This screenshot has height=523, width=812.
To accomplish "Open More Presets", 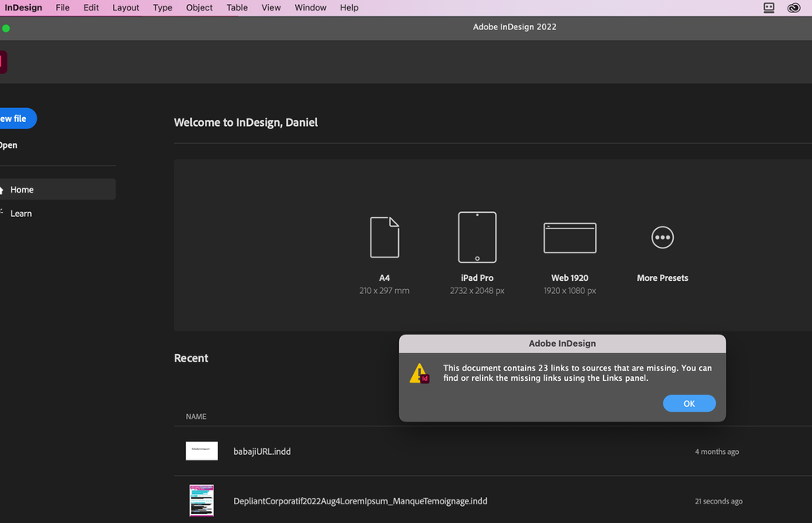I will (x=662, y=237).
